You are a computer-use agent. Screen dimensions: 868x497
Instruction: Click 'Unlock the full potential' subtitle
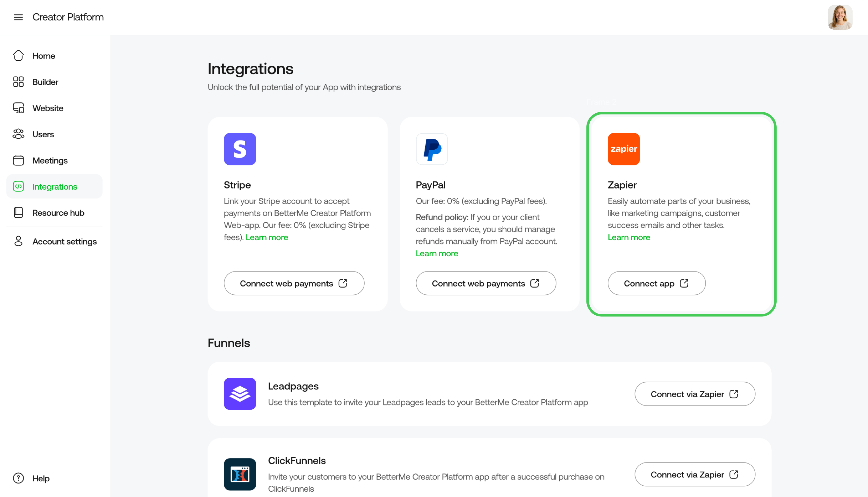[304, 87]
